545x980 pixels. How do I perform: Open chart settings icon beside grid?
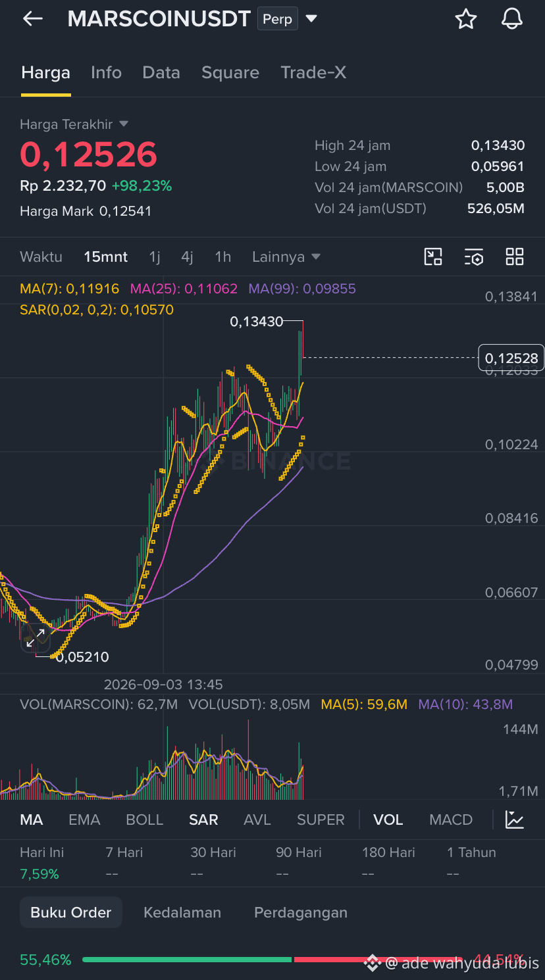pyautogui.click(x=474, y=257)
